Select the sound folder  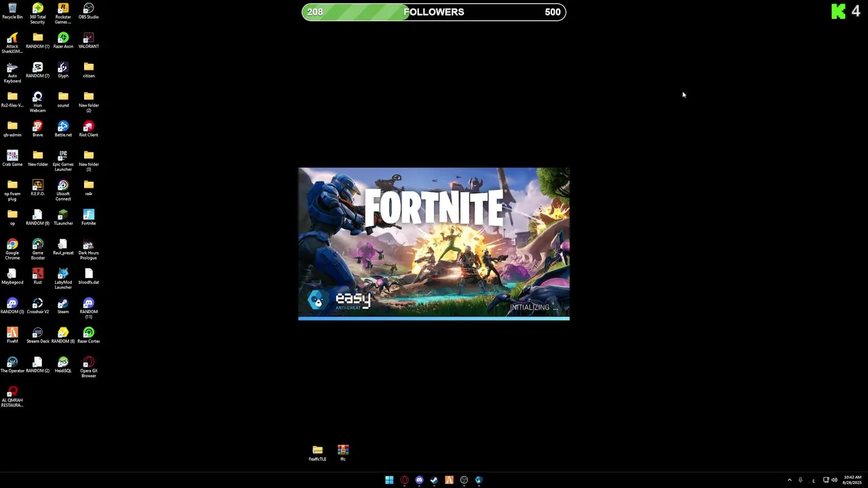click(63, 100)
